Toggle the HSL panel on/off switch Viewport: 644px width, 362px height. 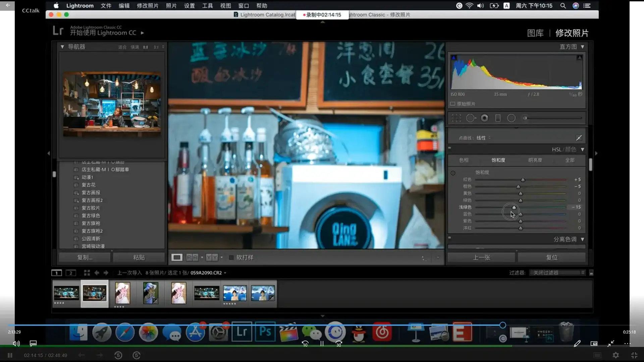pyautogui.click(x=449, y=148)
